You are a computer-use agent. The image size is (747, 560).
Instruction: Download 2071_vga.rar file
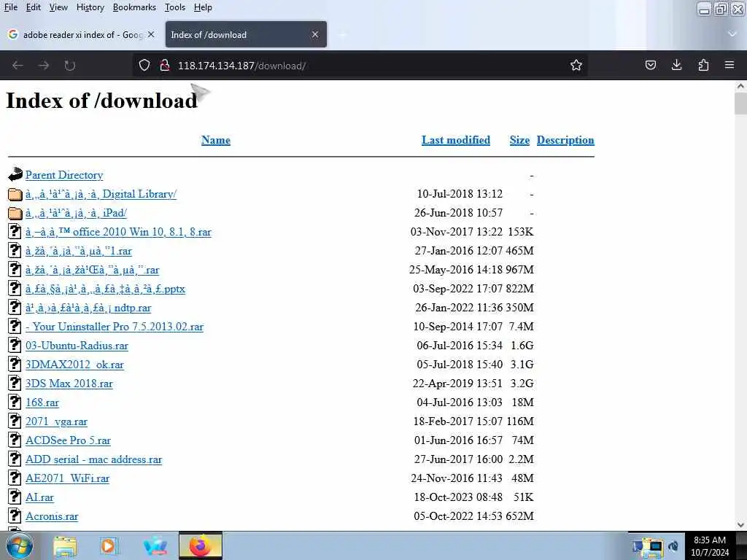point(57,422)
